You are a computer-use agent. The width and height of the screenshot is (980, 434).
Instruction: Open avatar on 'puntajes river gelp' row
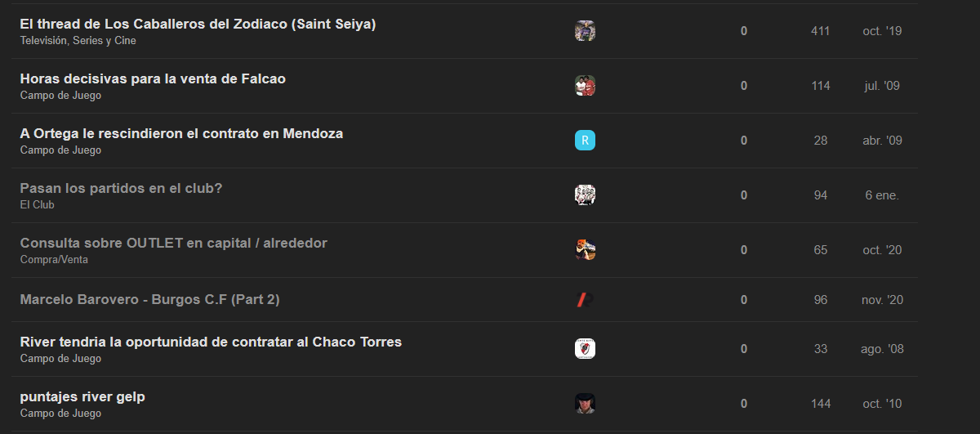(x=585, y=404)
